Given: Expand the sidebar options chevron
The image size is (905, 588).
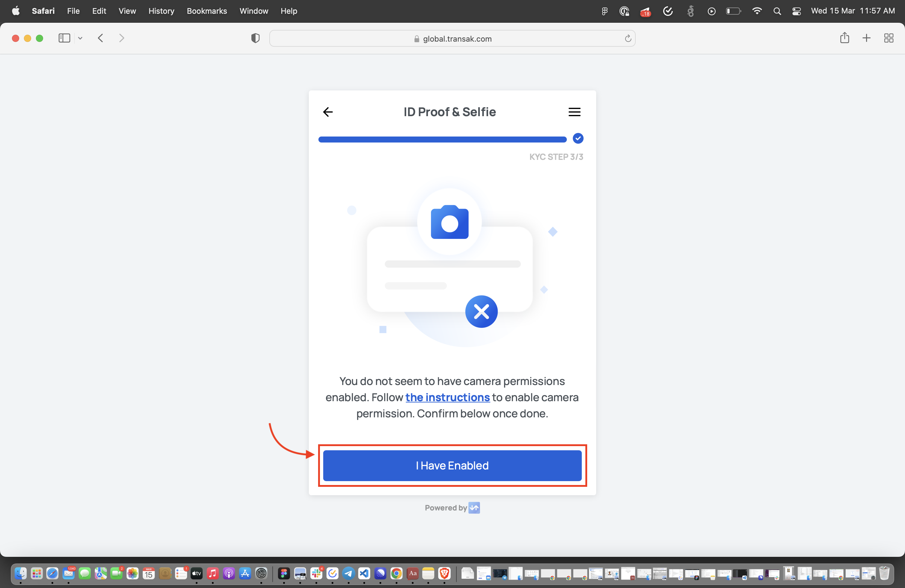Looking at the screenshot, I should point(80,38).
